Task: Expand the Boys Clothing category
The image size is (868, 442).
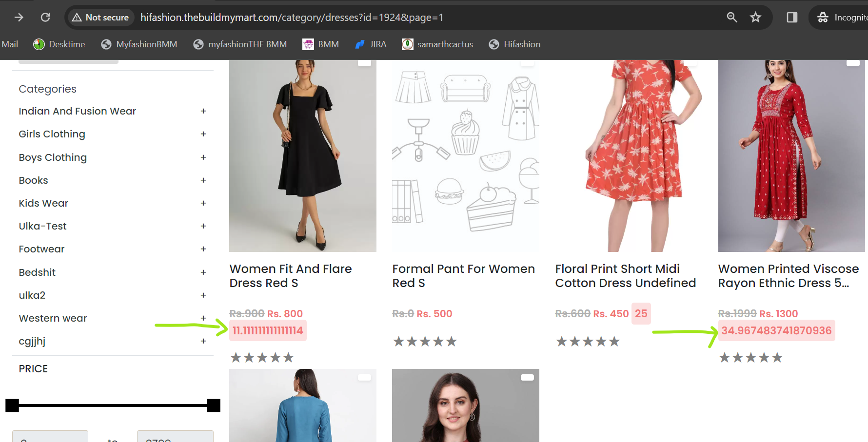Action: [x=203, y=157]
